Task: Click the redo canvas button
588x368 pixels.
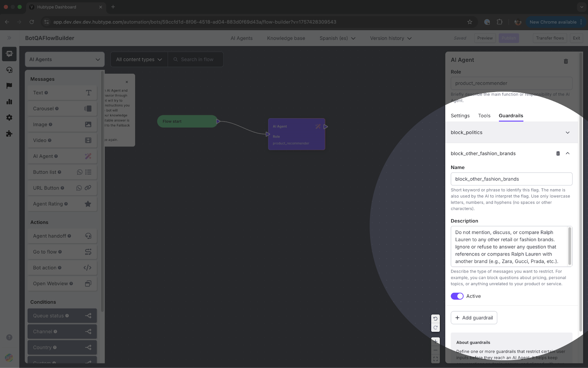Action: click(435, 328)
